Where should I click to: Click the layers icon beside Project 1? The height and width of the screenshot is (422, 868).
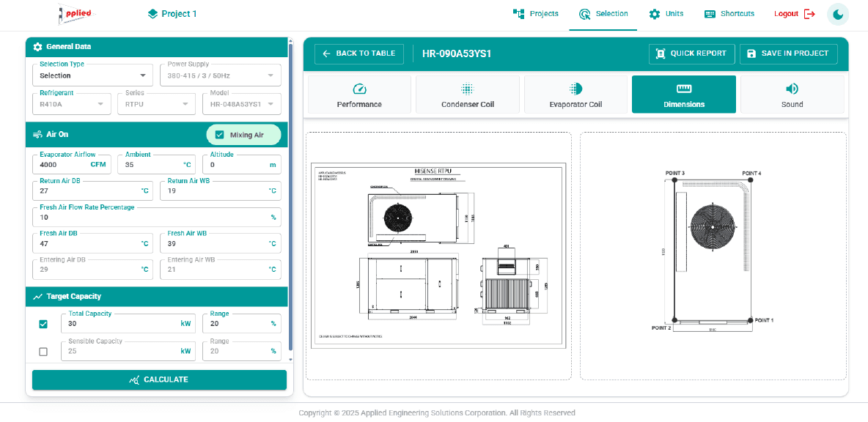[152, 14]
